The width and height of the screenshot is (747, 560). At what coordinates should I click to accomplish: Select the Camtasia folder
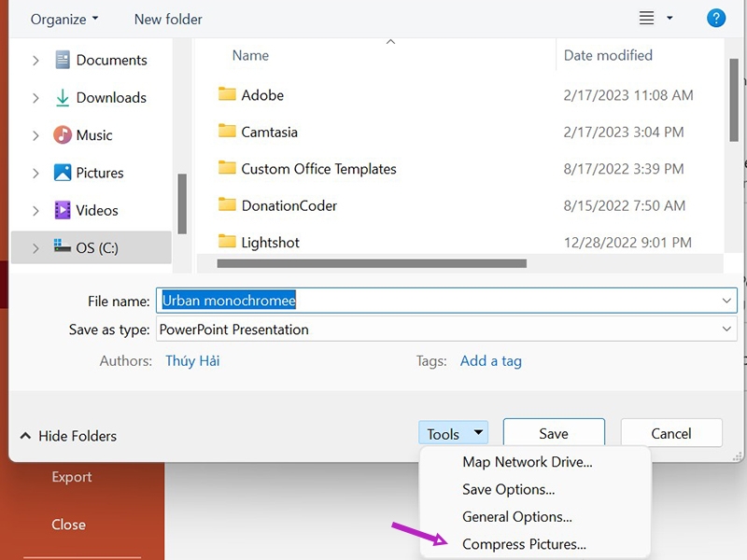pyautogui.click(x=269, y=132)
